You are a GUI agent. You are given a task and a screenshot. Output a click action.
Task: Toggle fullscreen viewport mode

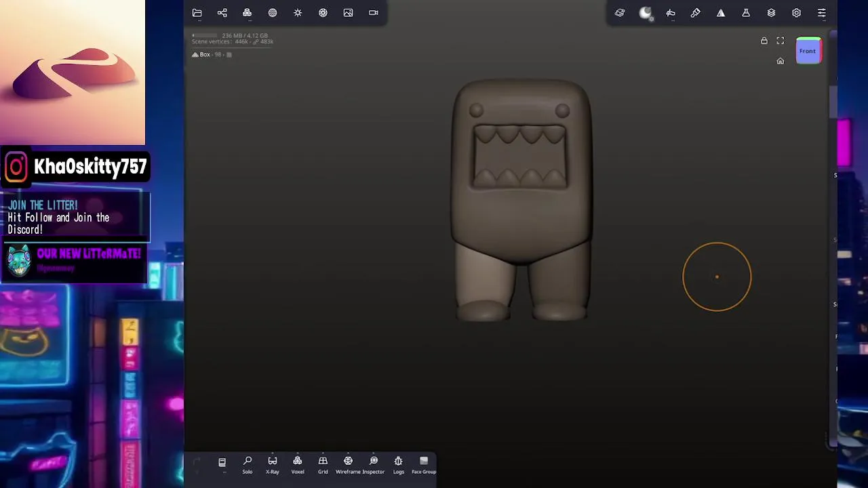coord(781,41)
